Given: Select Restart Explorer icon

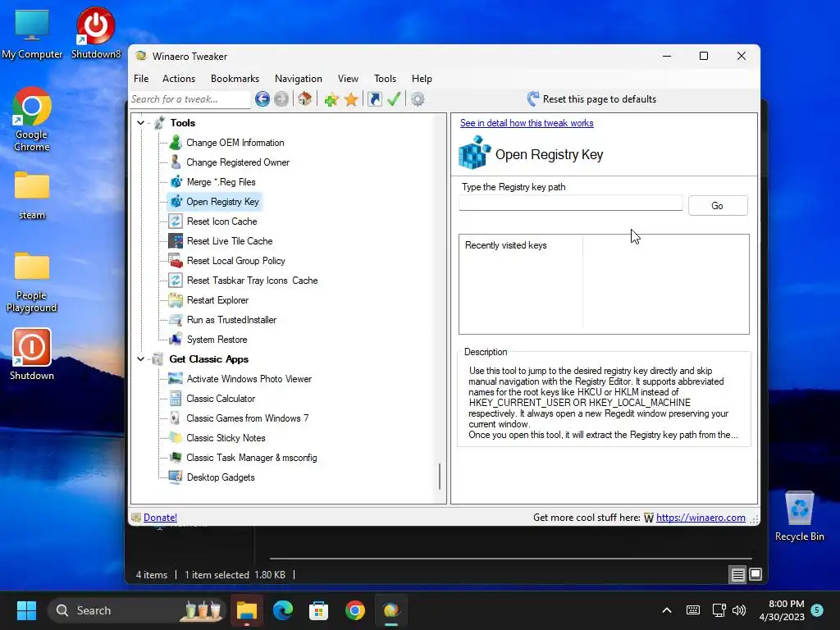Looking at the screenshot, I should 176,300.
